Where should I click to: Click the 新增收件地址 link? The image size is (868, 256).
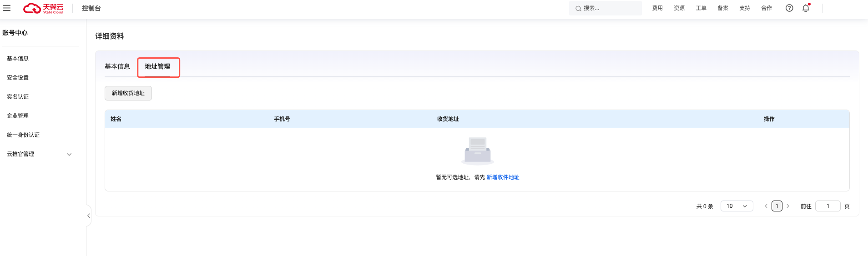pyautogui.click(x=503, y=177)
